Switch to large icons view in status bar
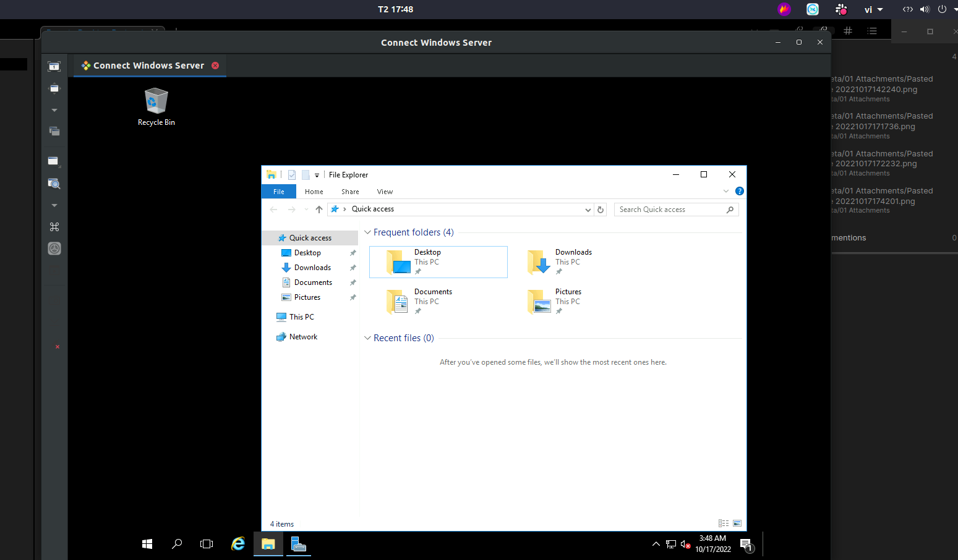 click(737, 524)
